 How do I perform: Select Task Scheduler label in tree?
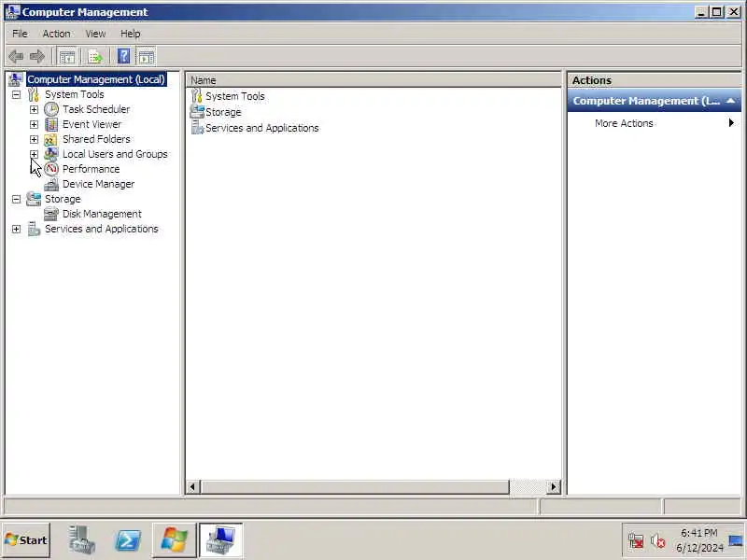tap(96, 109)
